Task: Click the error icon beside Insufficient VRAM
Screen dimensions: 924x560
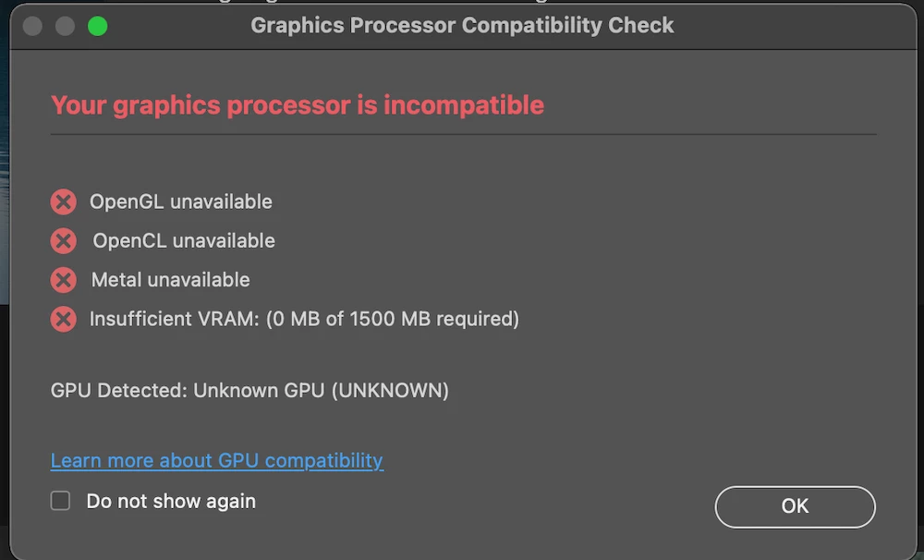Action: click(63, 320)
